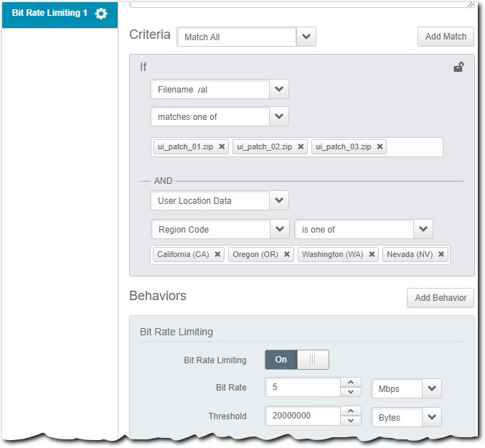The width and height of the screenshot is (485, 448).
Task: Expand the Region Code dropdown
Action: [279, 229]
